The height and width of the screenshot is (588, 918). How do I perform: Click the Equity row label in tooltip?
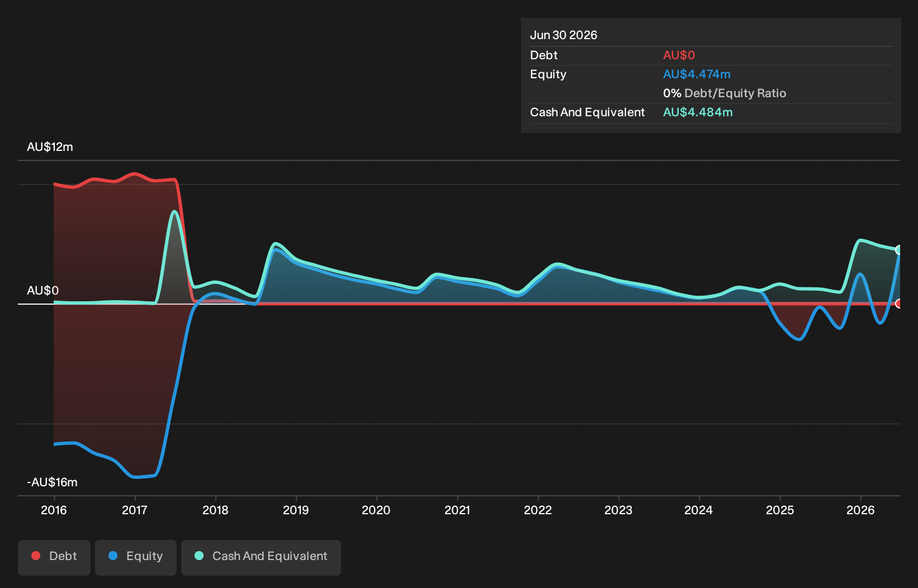click(x=548, y=74)
